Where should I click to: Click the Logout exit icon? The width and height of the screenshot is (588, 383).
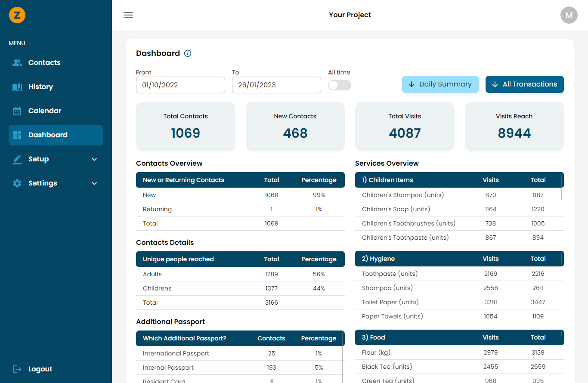tap(16, 369)
